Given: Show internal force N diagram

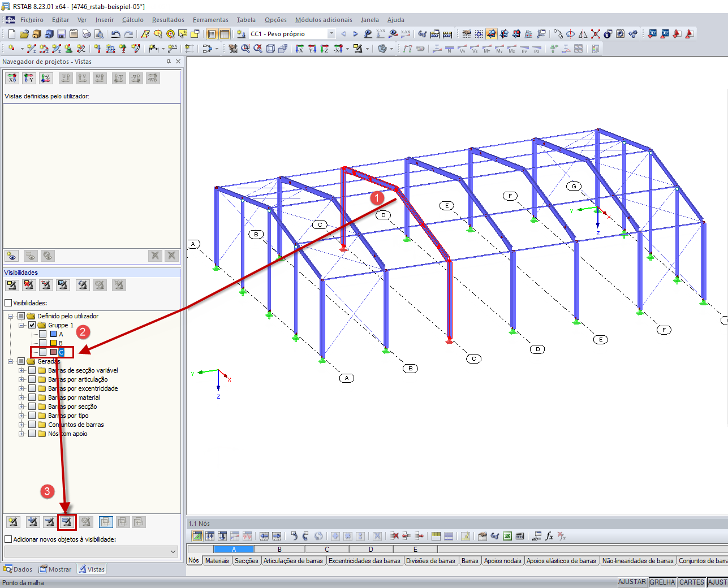Looking at the screenshot, I should click(450, 49).
